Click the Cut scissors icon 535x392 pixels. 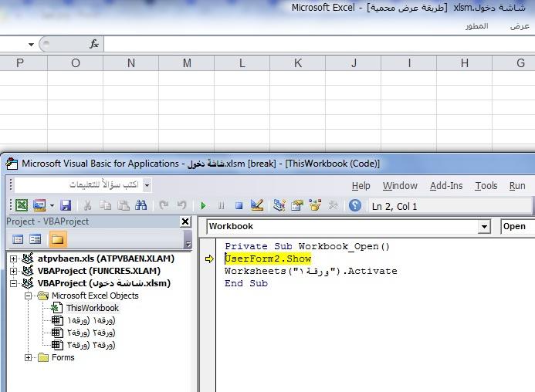(87, 205)
